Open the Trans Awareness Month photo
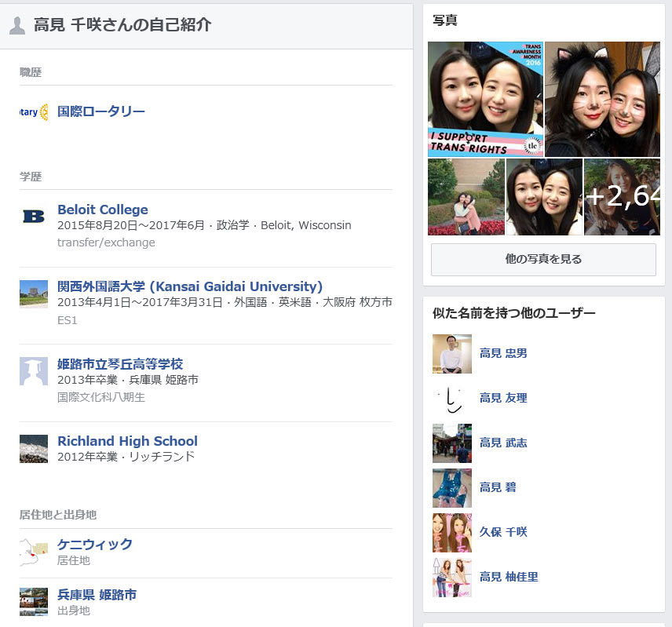Screen dimensions: 672x627 [x=486, y=99]
